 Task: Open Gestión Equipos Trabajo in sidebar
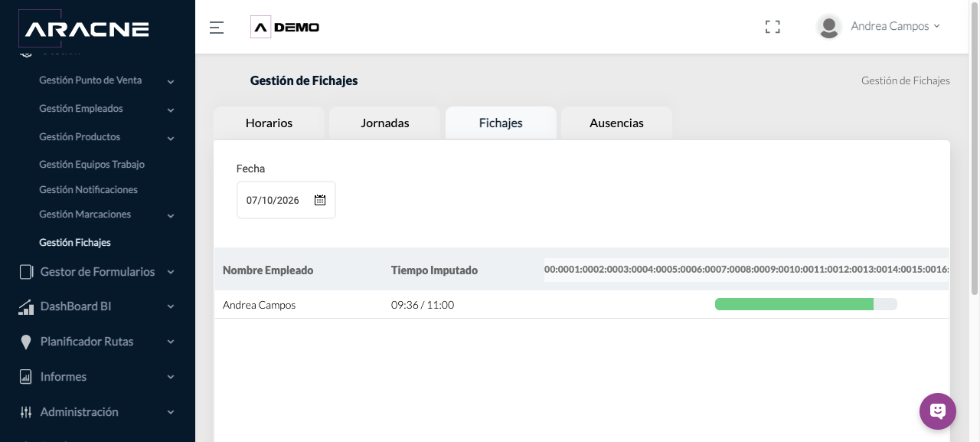pyautogui.click(x=92, y=164)
